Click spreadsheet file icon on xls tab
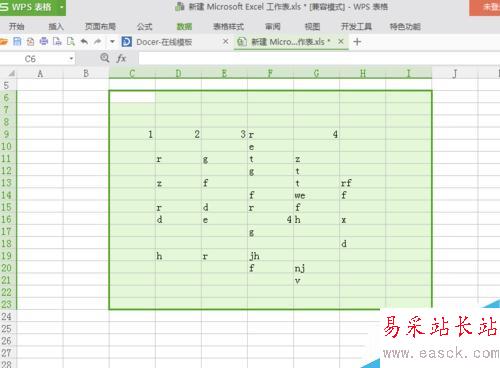500x368 pixels. click(242, 42)
